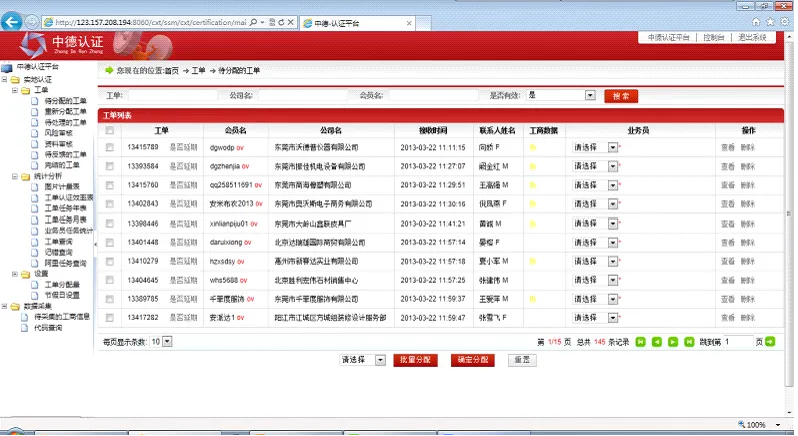Screen dimensions: 798x436
Task: Click the green go arrow after 跳到第 field
Action: pyautogui.click(x=770, y=341)
